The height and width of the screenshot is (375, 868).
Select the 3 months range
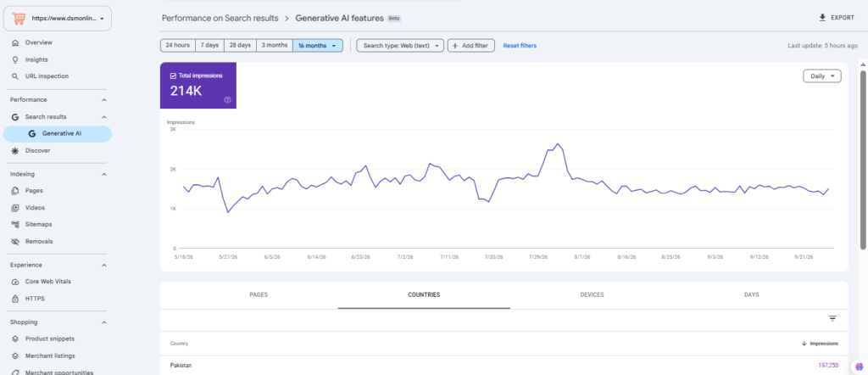(x=275, y=46)
